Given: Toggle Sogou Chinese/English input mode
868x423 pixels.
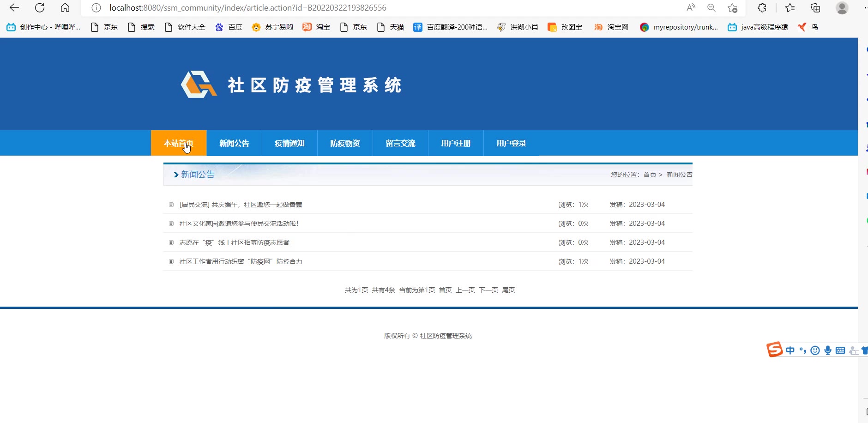Looking at the screenshot, I should tap(790, 350).
